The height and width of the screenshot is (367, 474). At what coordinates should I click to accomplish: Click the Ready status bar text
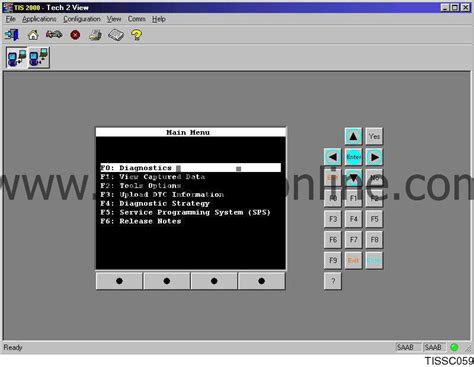click(13, 347)
